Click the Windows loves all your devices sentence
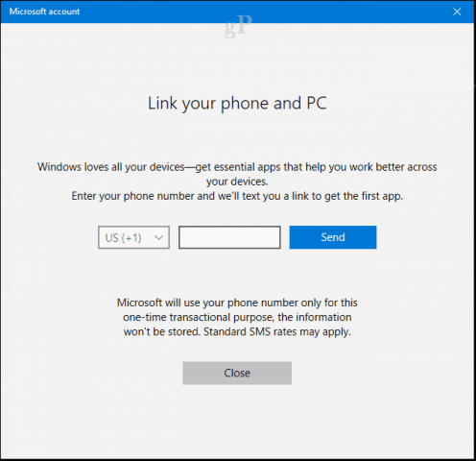The image size is (476, 461). tap(237, 167)
